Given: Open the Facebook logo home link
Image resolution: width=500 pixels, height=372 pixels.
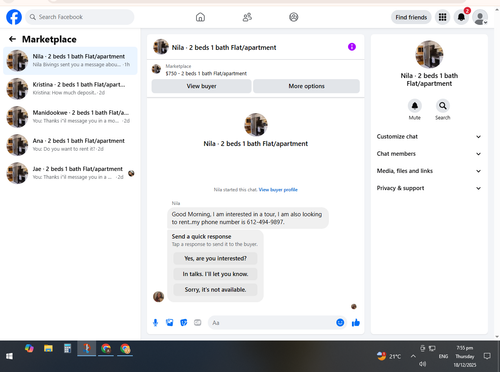Looking at the screenshot, I should coord(14,17).
